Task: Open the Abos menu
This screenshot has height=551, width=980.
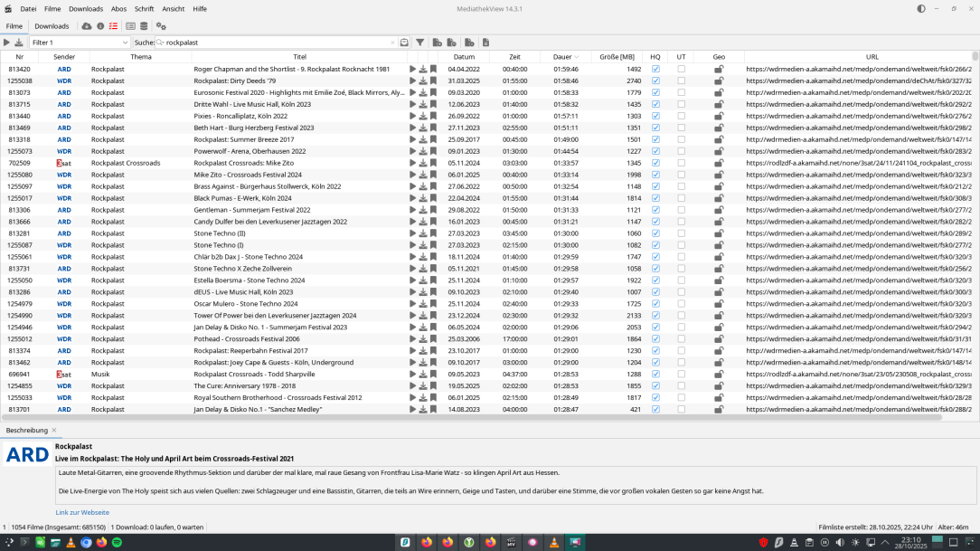Action: tap(118, 9)
